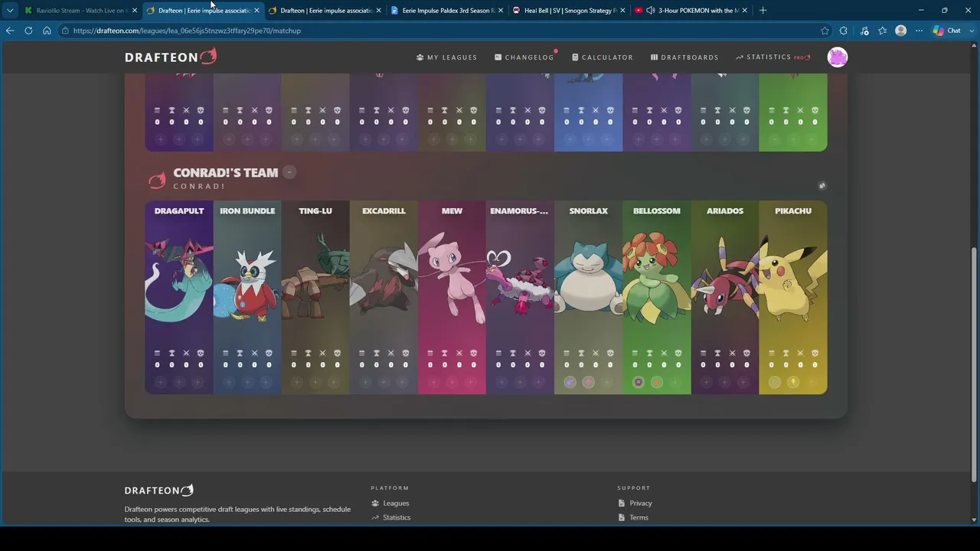
Task: Click Snorlax's purple item slot icon
Action: tap(570, 382)
